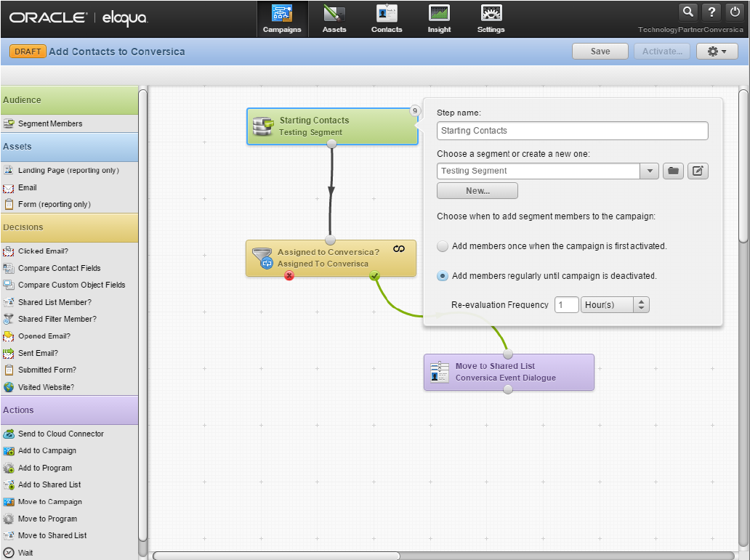Select Compare Custom Object Fields decision
The width and height of the screenshot is (750, 560).
(x=69, y=285)
